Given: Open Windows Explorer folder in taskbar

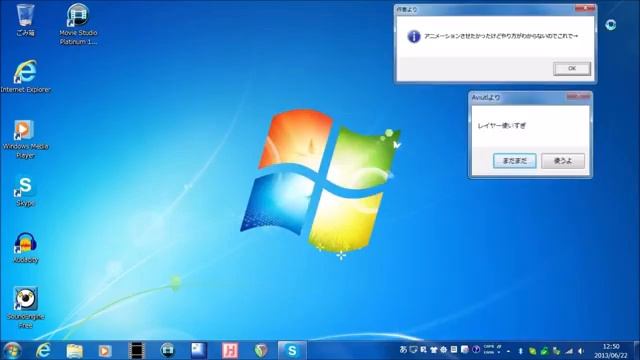Looking at the screenshot, I should 75,351.
